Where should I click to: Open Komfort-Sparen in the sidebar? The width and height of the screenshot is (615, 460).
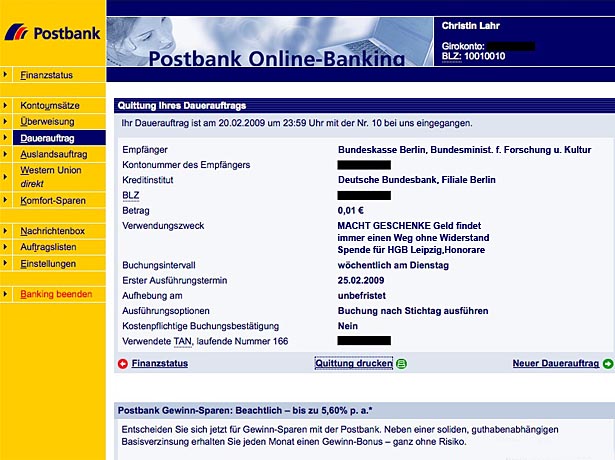point(53,200)
